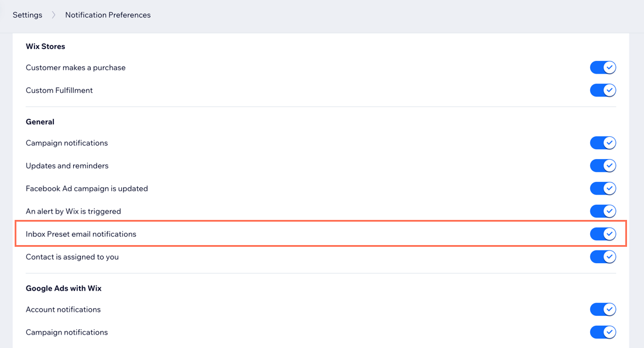Toggle Facebook Ad campaign is updated

(603, 188)
